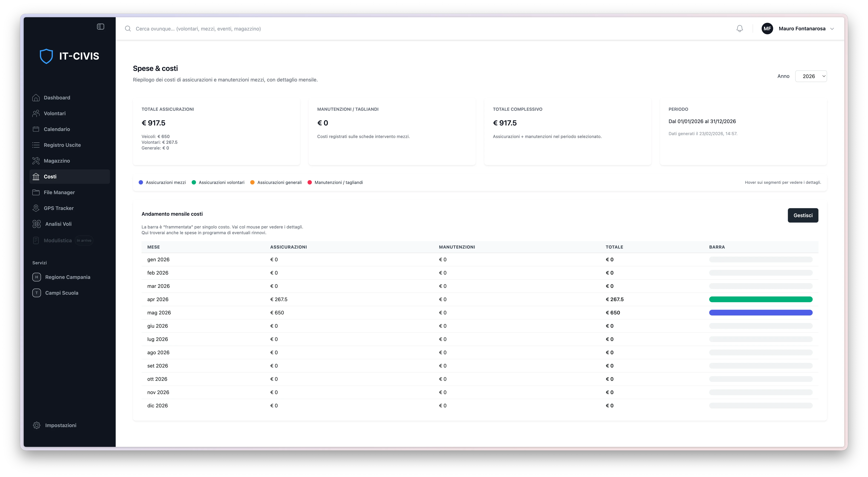Click the green Assicurazioni volontari legend dot

[194, 183]
